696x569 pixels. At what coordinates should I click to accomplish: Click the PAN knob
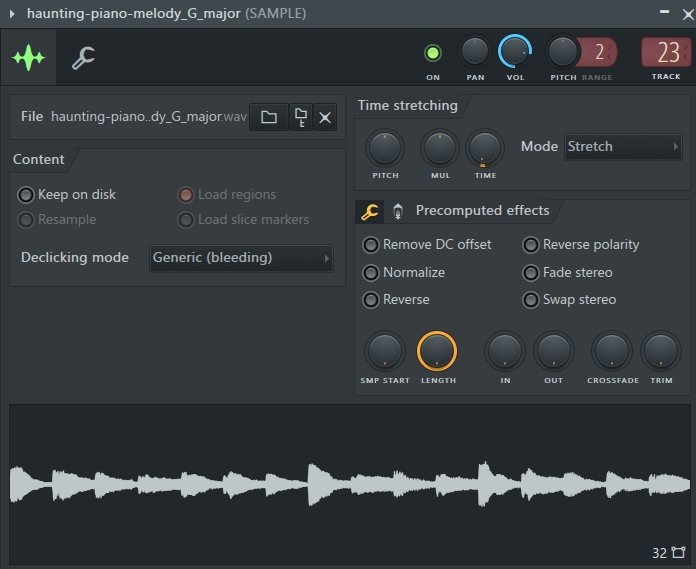(475, 51)
